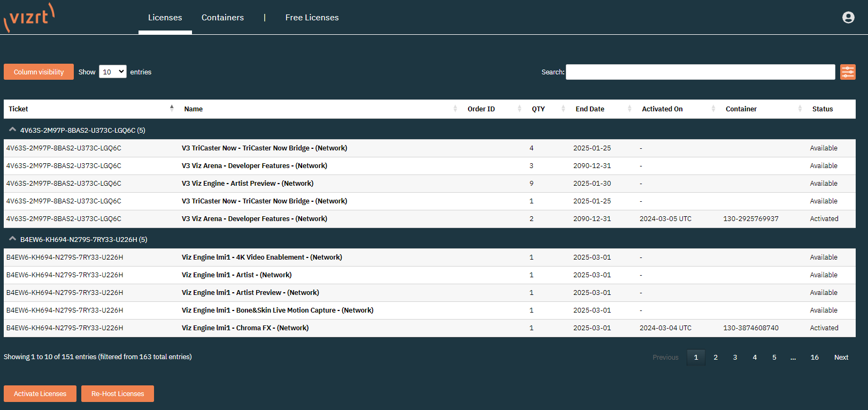The image size is (868, 410).
Task: Jump to page 16 of results
Action: point(814,358)
